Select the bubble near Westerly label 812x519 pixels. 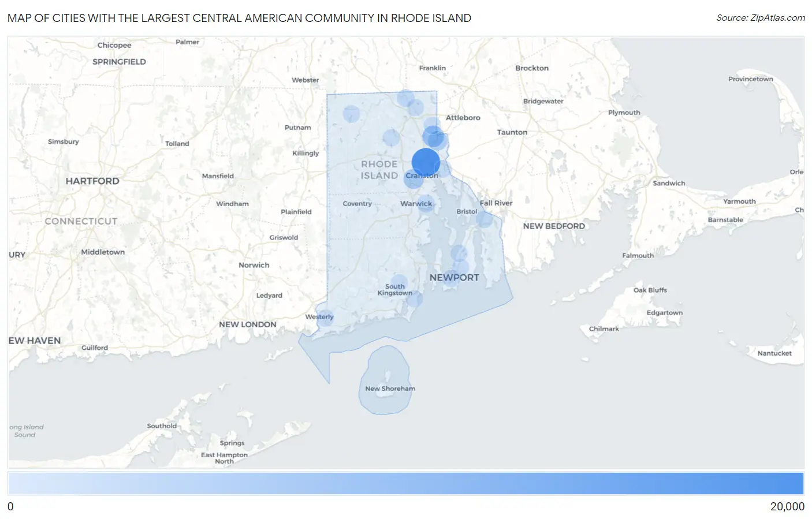point(326,318)
